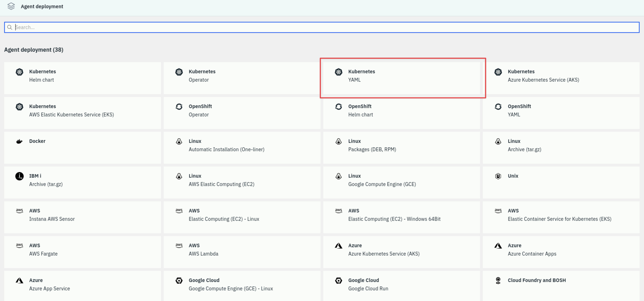Click Kubernetes icon on Azure Kubernetes Service card
Viewport: 644px width, 301px height.
[498, 72]
